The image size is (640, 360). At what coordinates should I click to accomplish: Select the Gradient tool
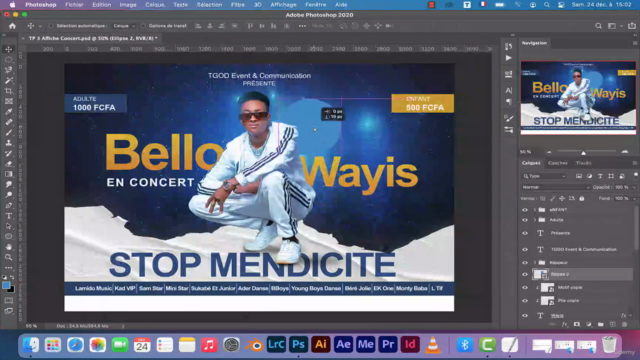pyautogui.click(x=9, y=174)
